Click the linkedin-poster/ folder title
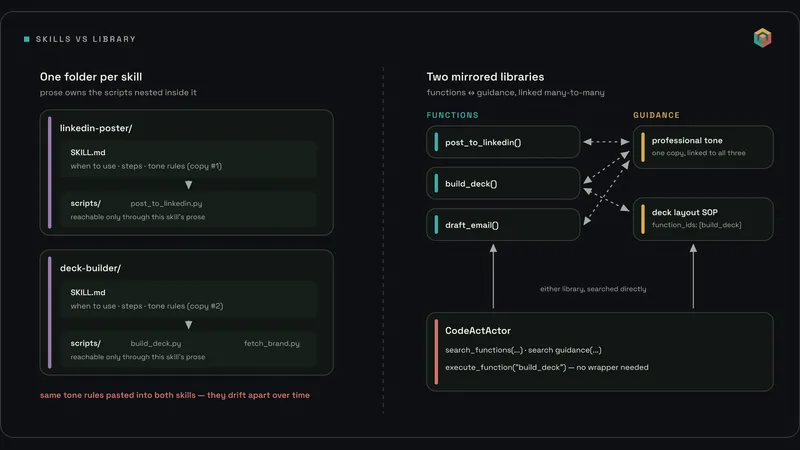 pos(96,128)
